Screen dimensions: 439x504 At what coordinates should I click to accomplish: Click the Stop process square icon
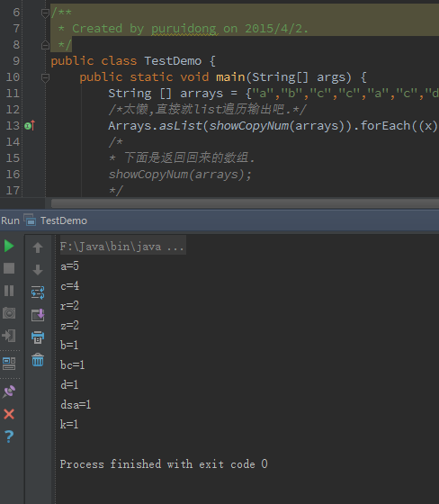[9, 268]
